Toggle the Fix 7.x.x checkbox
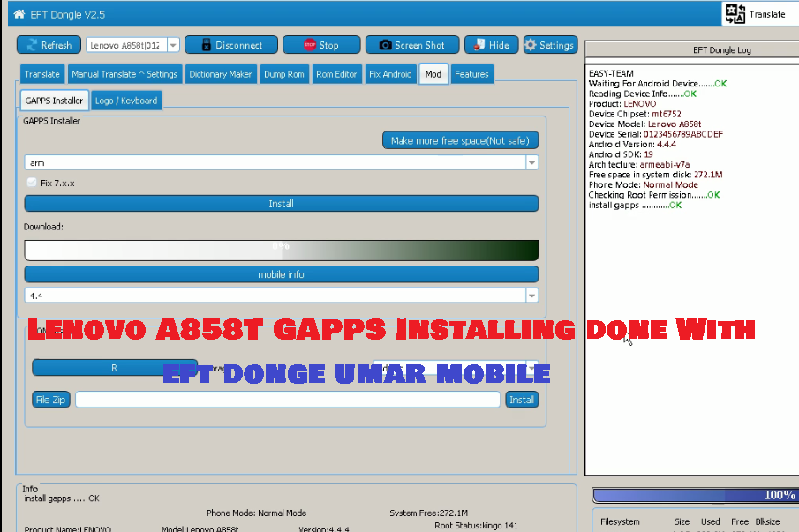Image resolution: width=799 pixels, height=532 pixels. pos(32,183)
